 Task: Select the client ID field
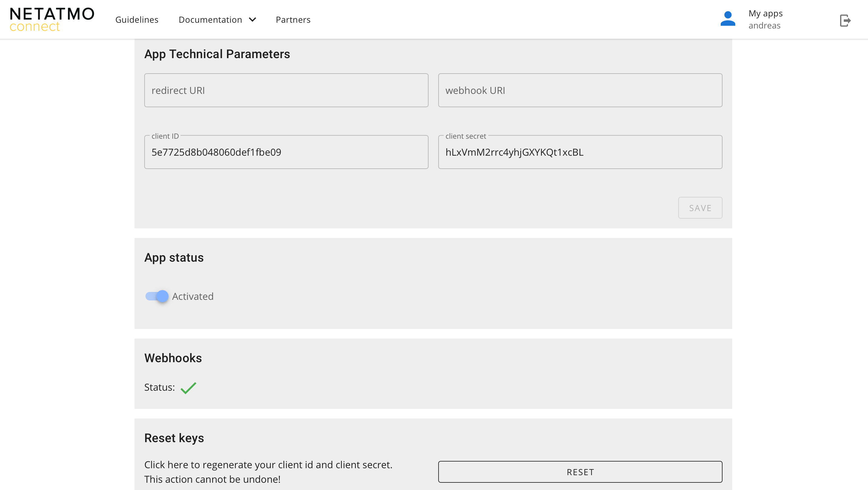286,152
